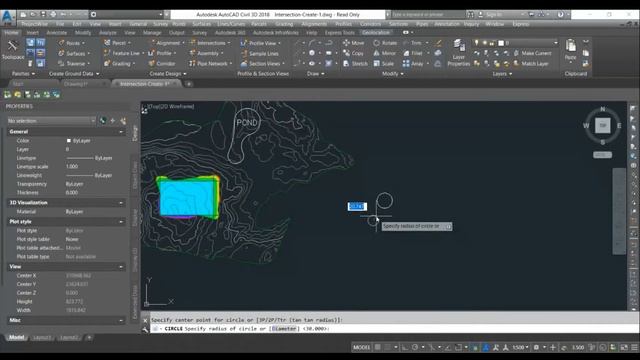The image size is (640, 360).
Task: Click the layer color swatch in Layers dropdown
Action: (501, 43)
